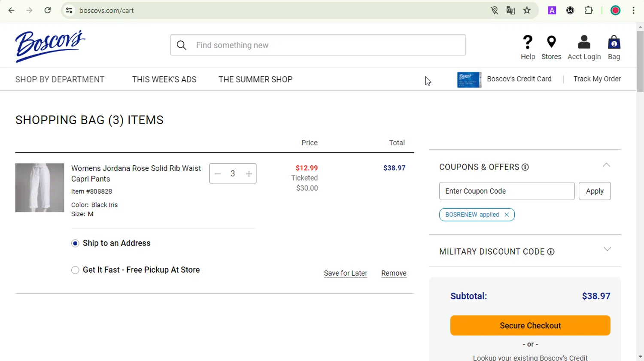
Task: Click the Boscov's Credit Card image
Action: click(x=469, y=80)
